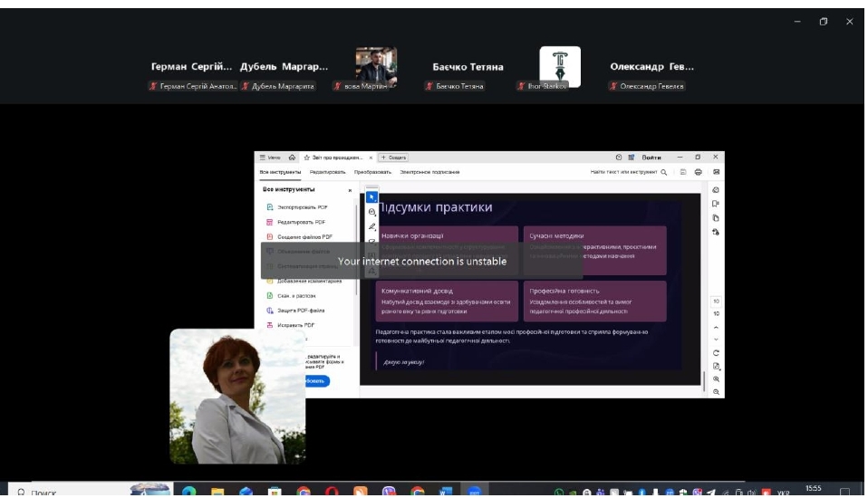Go to next page with down chevron
This screenshot has height=498, width=868.
716,340
